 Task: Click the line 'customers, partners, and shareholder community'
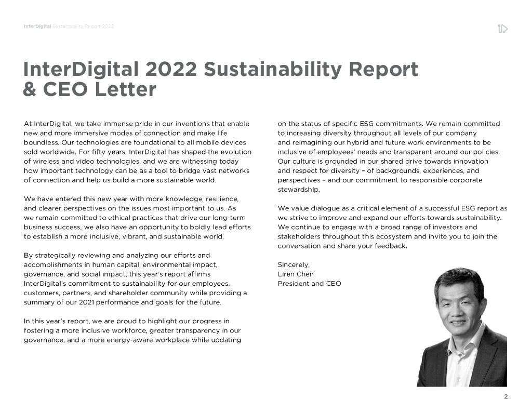[x=136, y=293]
